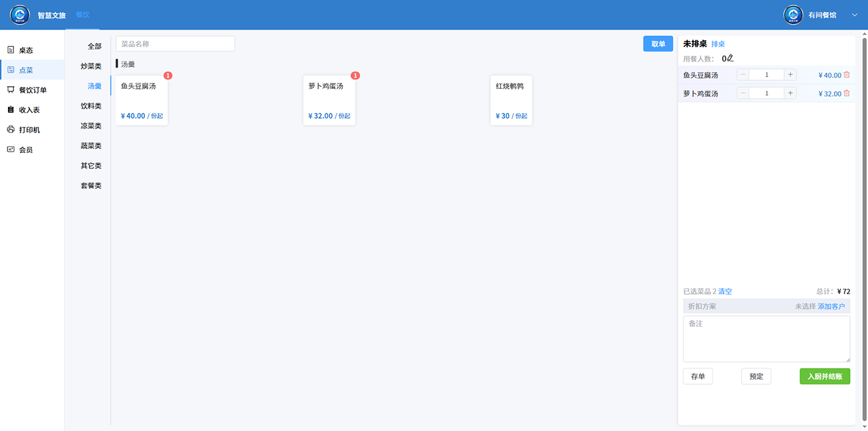The image size is (868, 431).
Task: Select 点菜 in the sidebar
Action: click(x=32, y=70)
